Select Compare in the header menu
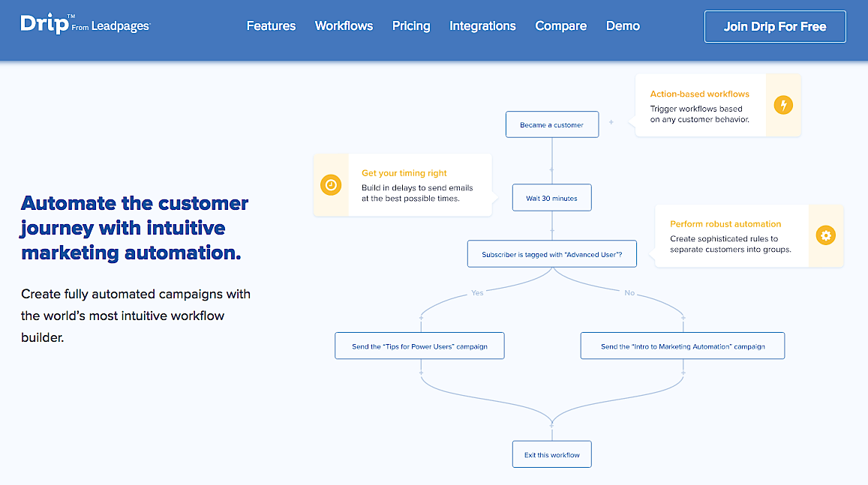 (x=560, y=26)
